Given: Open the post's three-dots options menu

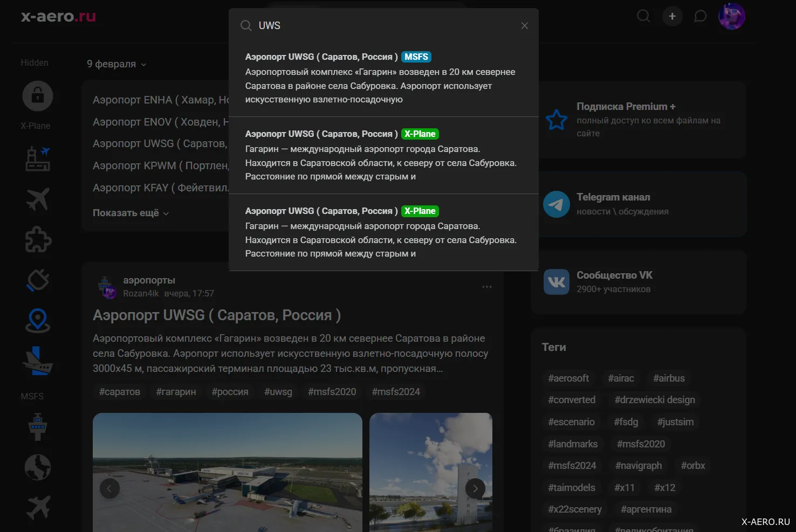Looking at the screenshot, I should [486, 287].
